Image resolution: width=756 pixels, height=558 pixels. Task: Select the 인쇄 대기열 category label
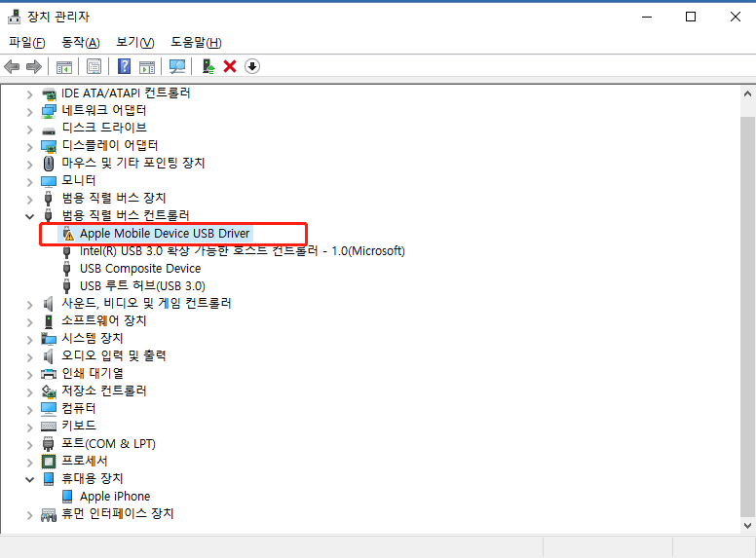[x=93, y=373]
